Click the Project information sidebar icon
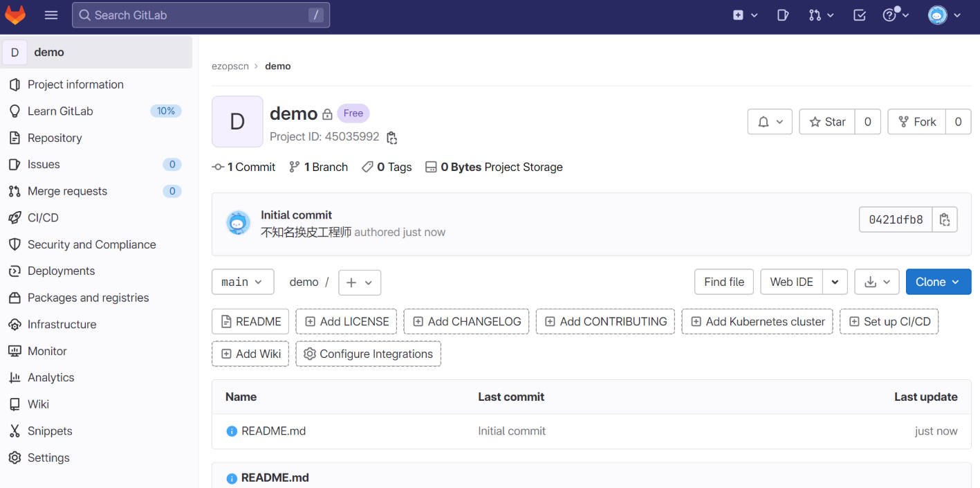The height and width of the screenshot is (488, 980). [x=15, y=84]
